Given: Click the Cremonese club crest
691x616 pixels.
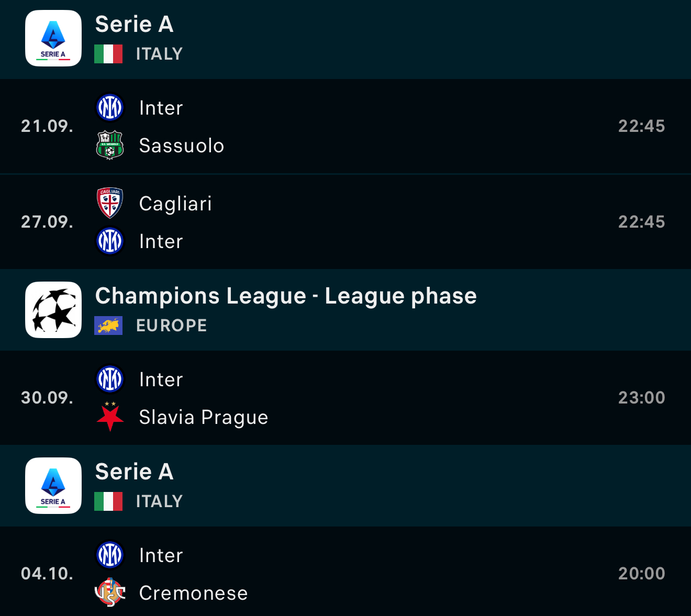Looking at the screenshot, I should click(x=110, y=592).
